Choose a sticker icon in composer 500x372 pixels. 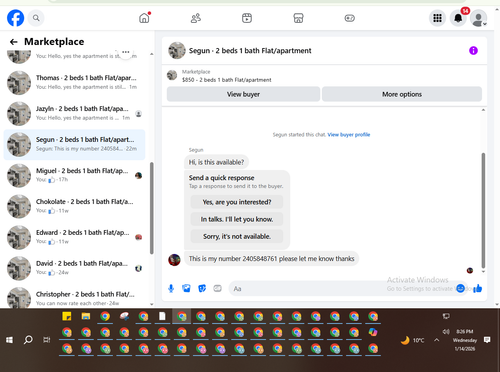(202, 288)
